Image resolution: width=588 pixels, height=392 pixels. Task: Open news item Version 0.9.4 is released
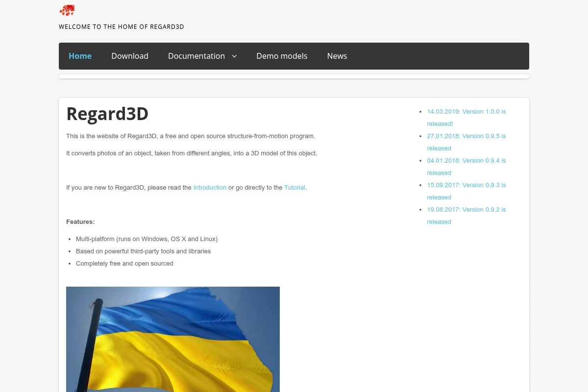466,167
